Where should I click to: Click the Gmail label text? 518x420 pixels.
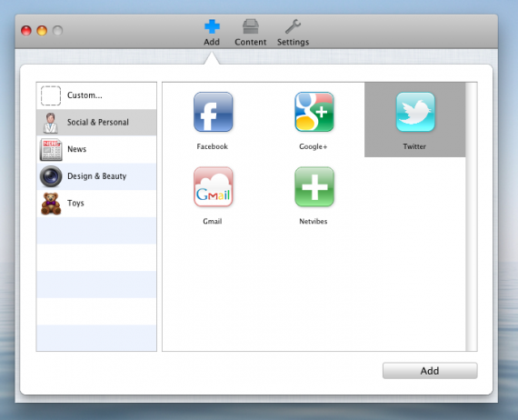point(212,221)
